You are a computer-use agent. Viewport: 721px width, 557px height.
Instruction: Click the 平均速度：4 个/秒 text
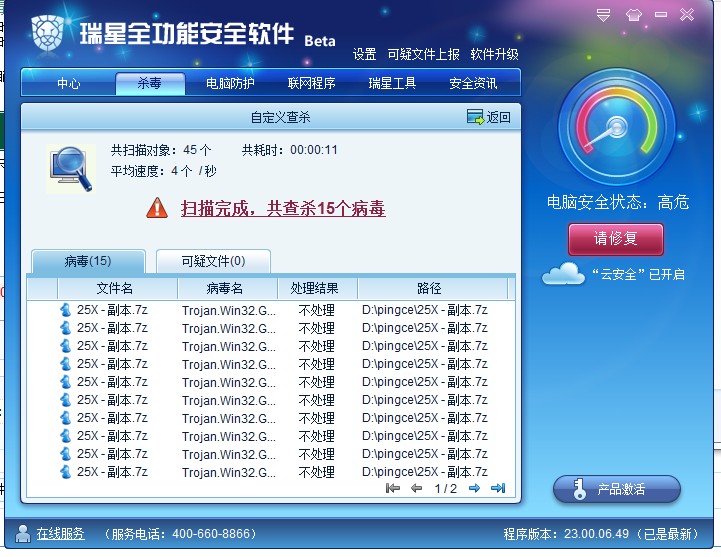point(164,171)
